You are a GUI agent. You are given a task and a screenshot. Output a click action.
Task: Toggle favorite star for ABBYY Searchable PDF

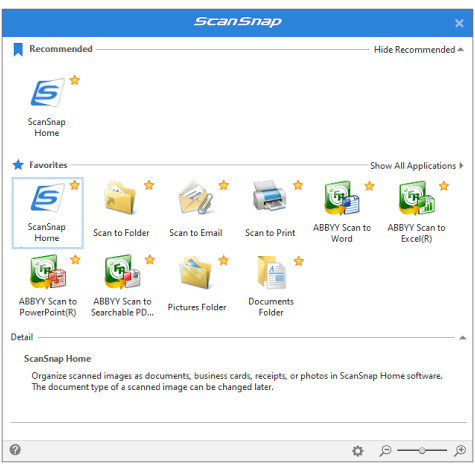(x=150, y=259)
